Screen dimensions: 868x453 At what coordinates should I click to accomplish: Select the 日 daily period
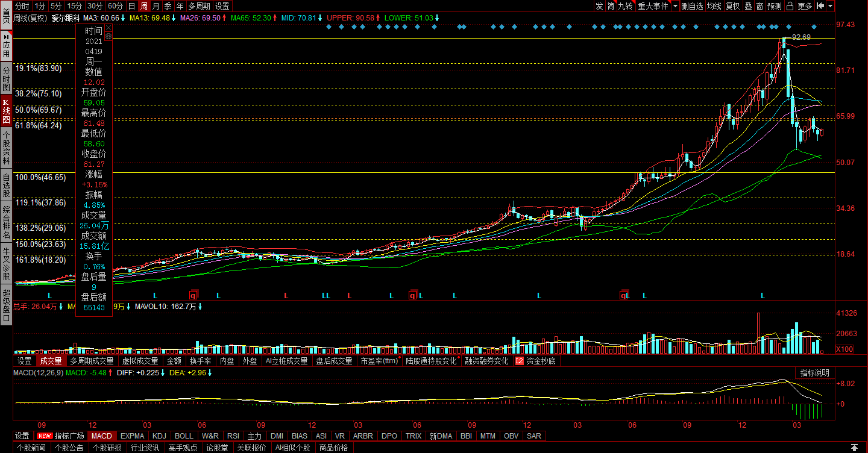(x=132, y=6)
